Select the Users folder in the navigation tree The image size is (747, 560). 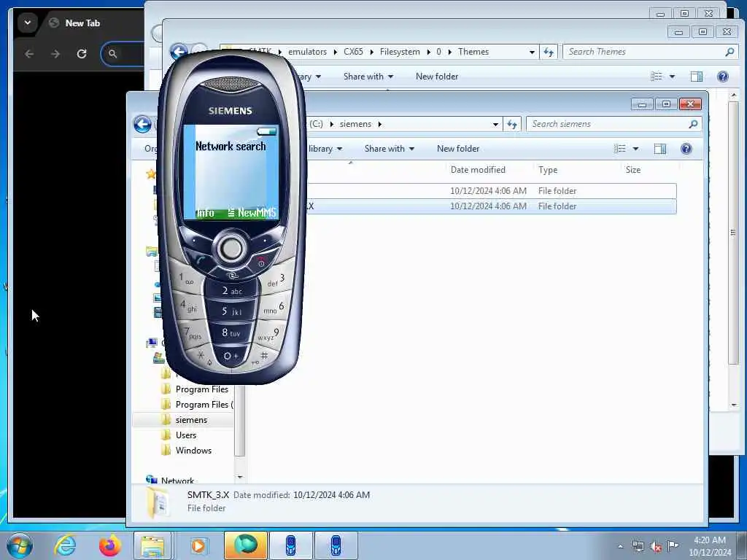tap(185, 435)
